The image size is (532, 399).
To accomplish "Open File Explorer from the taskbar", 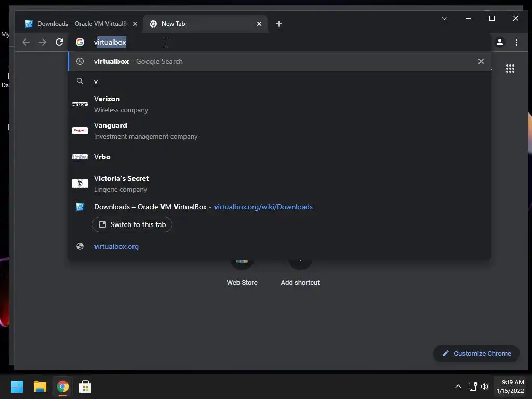I will [x=39, y=387].
